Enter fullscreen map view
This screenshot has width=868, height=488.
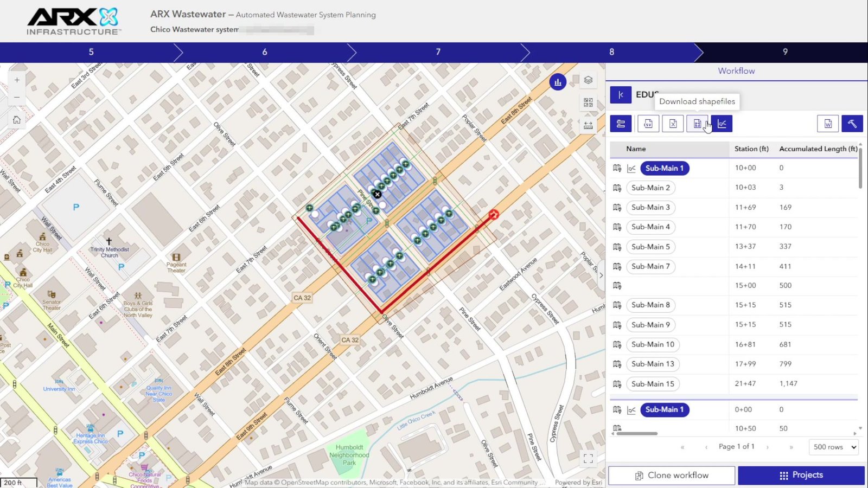tap(588, 458)
